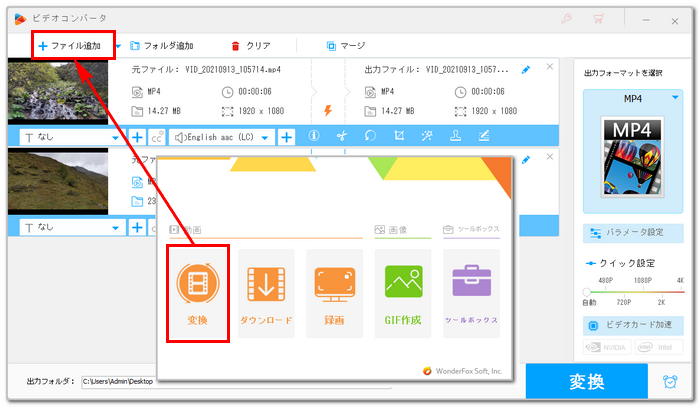Remove the second video with its X
This screenshot has width=700, height=407.
tap(550, 157)
